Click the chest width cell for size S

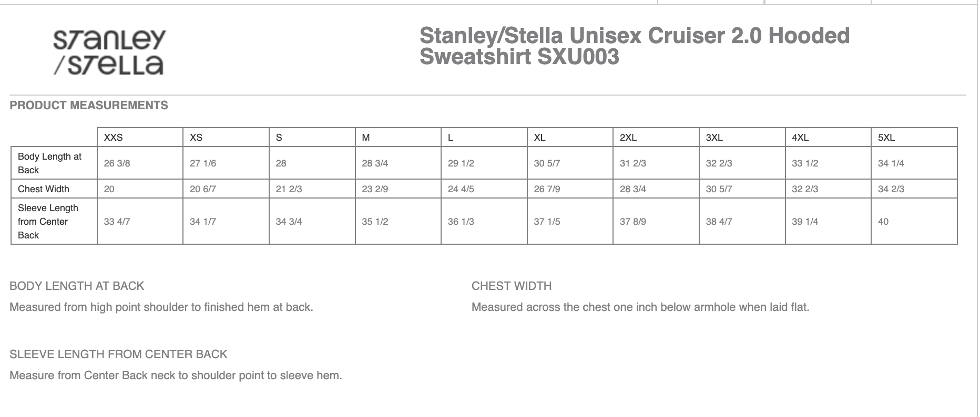point(289,189)
